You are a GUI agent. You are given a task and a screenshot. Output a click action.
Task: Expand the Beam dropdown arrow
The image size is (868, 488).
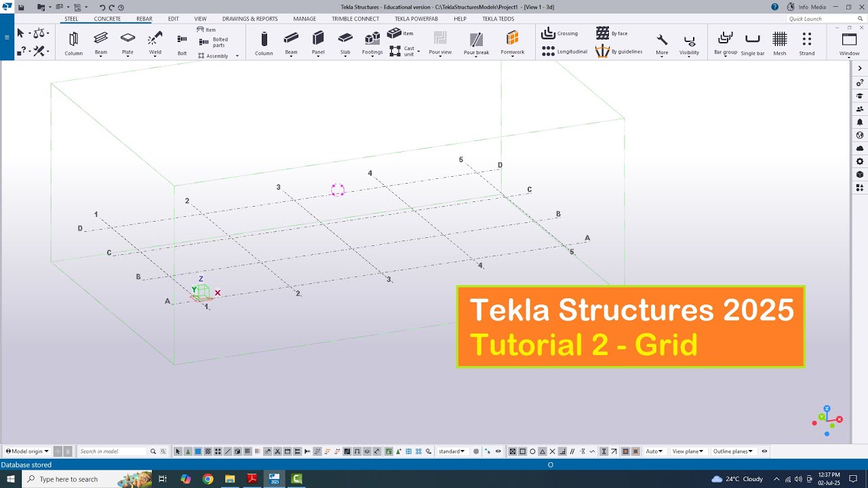pyautogui.click(x=100, y=57)
